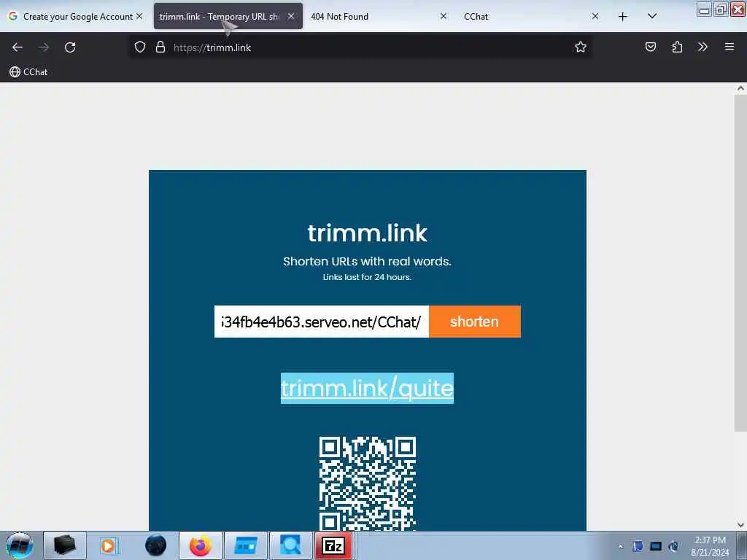747x560 pixels.
Task: Open a new tab with plus button
Action: point(623,17)
